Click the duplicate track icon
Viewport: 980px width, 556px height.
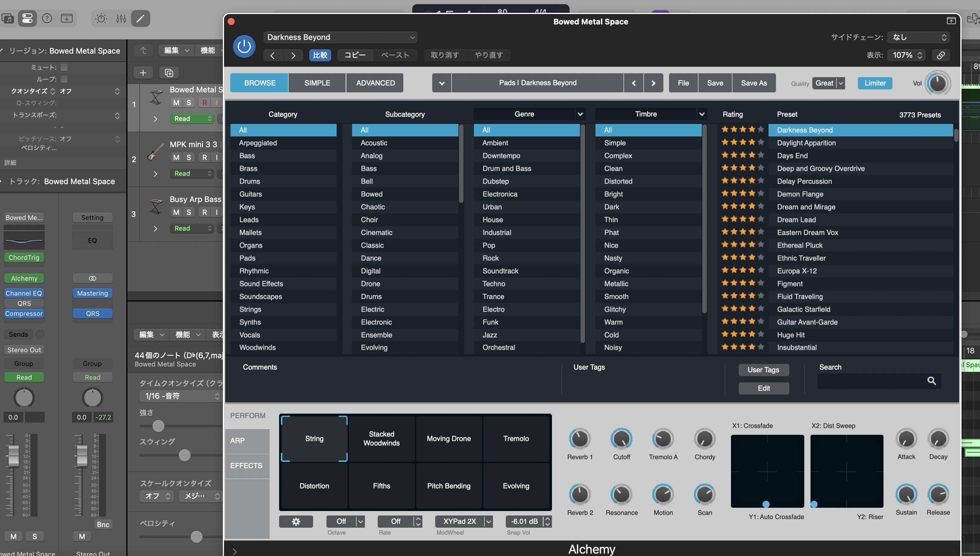coord(169,73)
